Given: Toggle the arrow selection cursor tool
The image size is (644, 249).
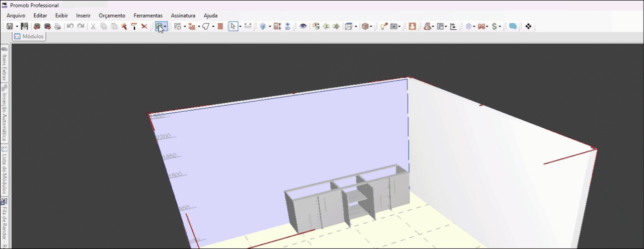Looking at the screenshot, I should (232, 26).
